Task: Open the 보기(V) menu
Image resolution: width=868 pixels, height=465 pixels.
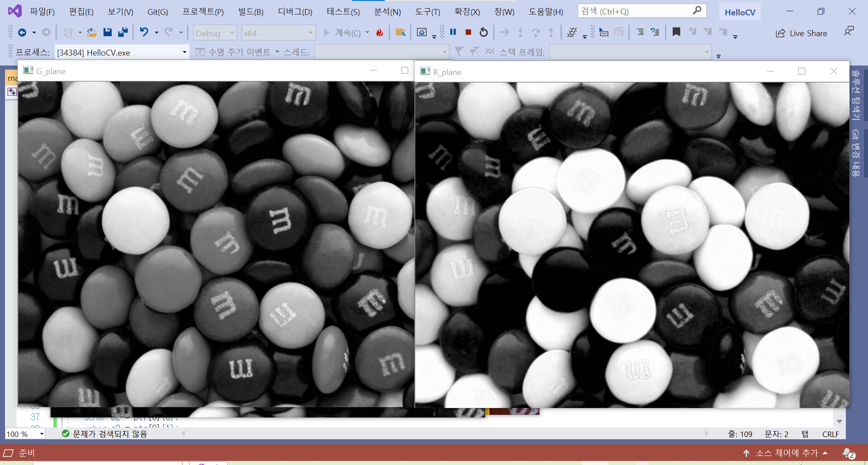Action: point(120,11)
